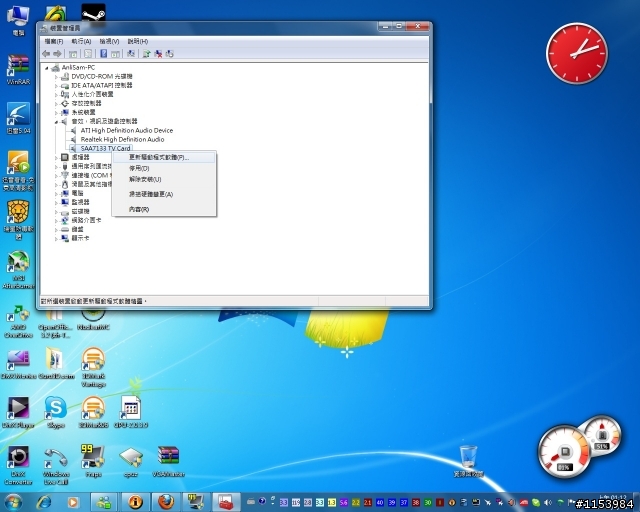Expand the DVD/CD-ROM drives category
Screen dimensions: 640x512
tap(56, 77)
